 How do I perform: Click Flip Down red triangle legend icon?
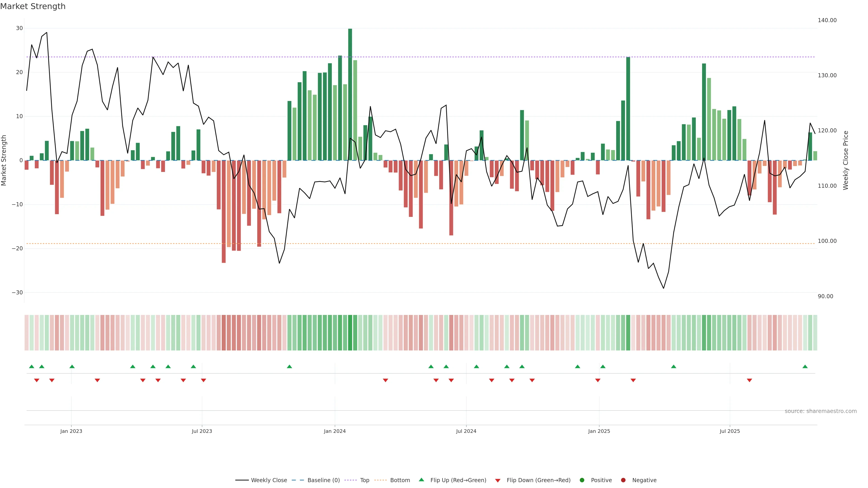coord(498,480)
